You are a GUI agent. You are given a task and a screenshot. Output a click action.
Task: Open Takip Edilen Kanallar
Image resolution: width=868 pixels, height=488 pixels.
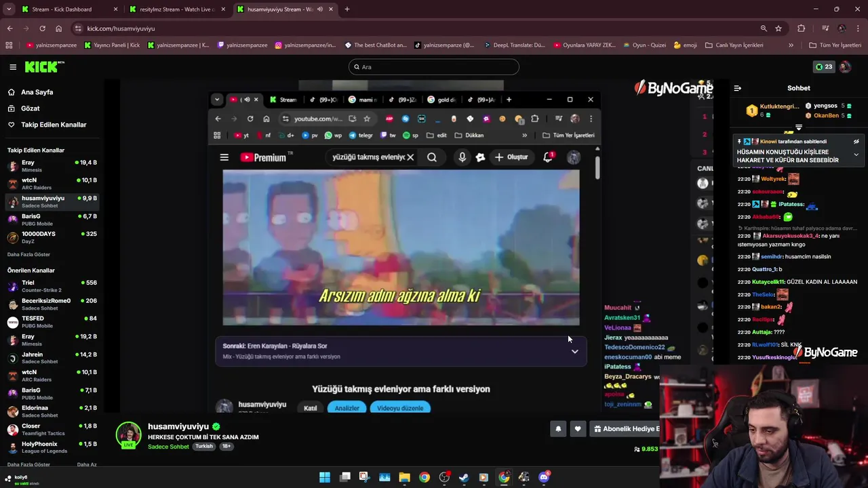53,125
